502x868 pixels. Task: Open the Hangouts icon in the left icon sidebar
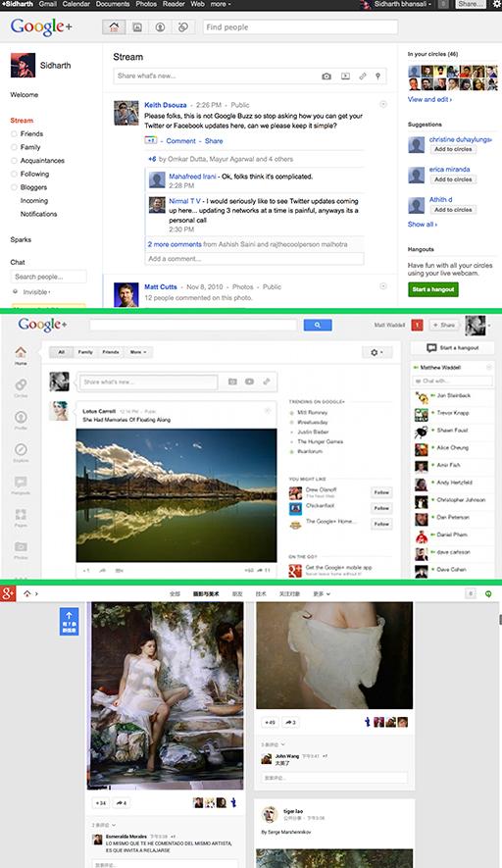21,485
